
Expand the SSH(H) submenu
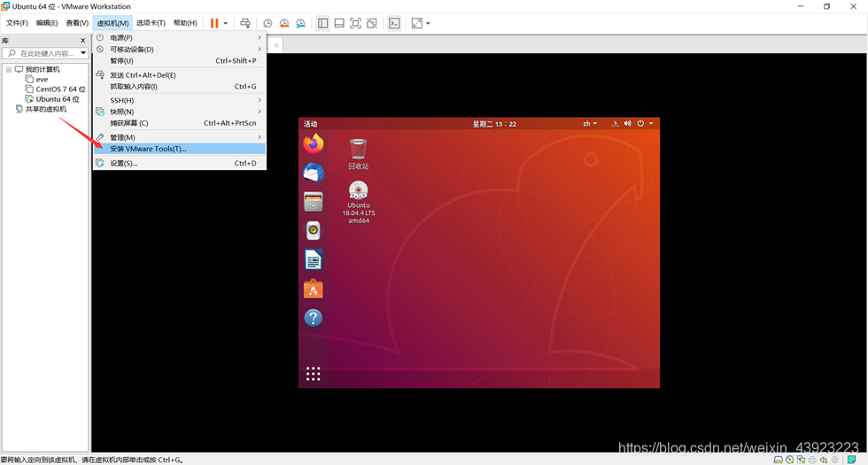[180, 100]
